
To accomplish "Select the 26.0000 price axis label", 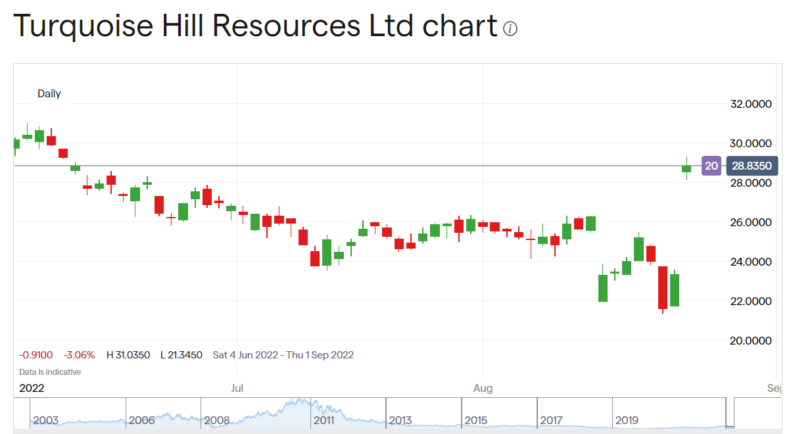I will coord(751,223).
